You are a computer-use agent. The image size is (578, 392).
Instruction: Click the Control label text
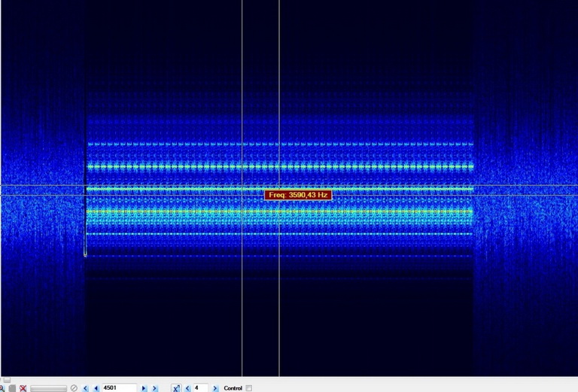233,388
